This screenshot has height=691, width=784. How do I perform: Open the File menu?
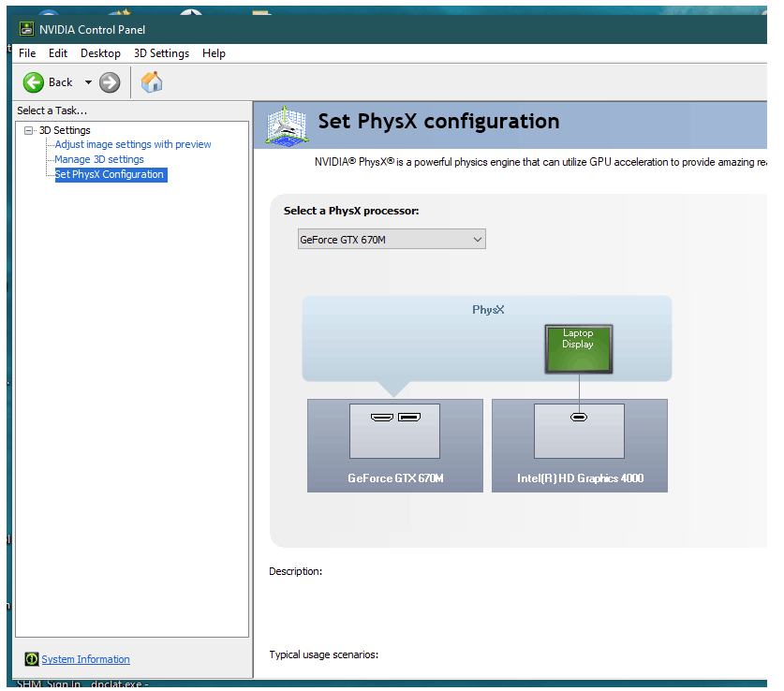pos(27,53)
